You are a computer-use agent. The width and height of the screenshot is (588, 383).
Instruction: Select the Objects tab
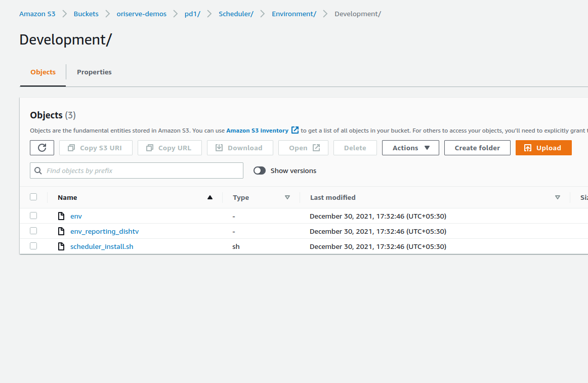click(x=43, y=72)
